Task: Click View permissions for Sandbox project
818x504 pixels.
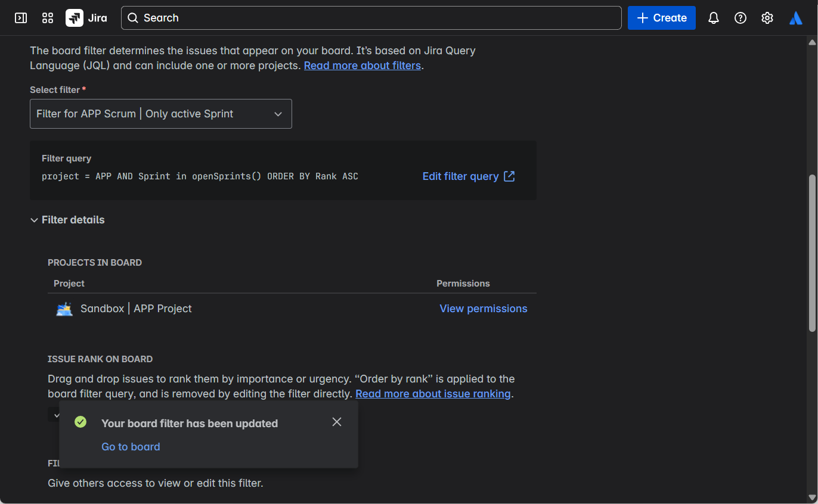Action: [483, 308]
